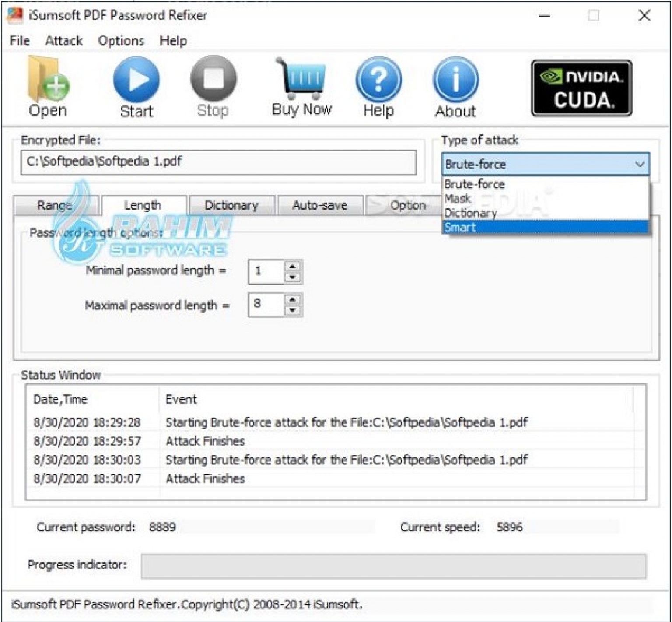
Task: Open the File menu
Action: pyautogui.click(x=20, y=41)
